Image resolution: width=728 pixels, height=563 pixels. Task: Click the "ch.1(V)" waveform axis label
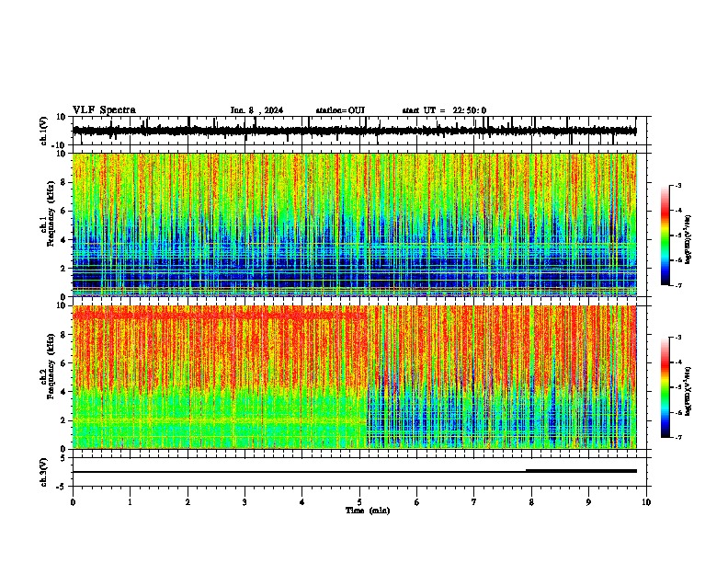click(44, 131)
